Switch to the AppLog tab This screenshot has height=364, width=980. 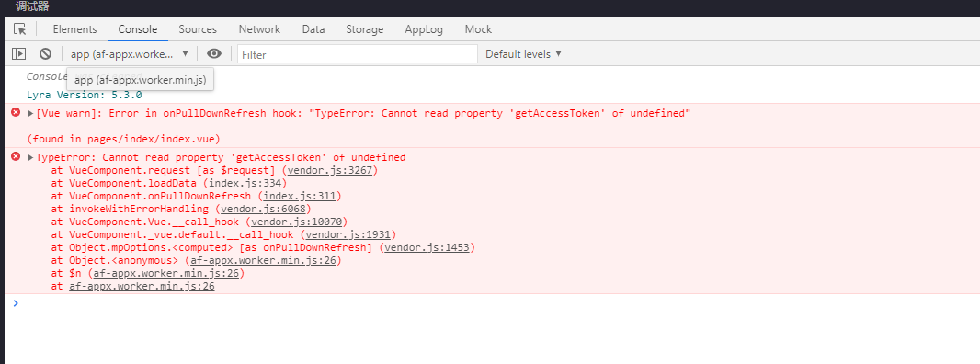424,29
